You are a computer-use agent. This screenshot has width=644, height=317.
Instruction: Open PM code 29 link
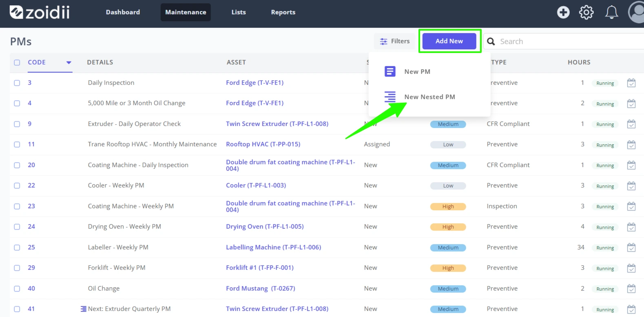coord(31,268)
